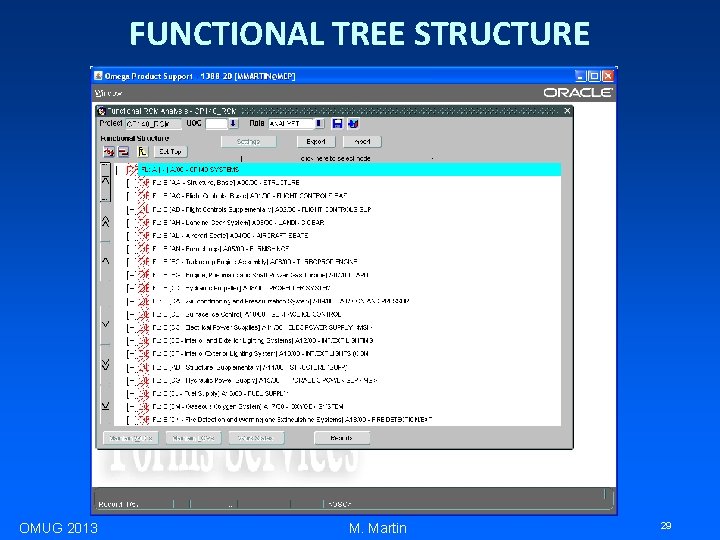Click the node icon of Electrical Power Supplies row

pos(144,328)
